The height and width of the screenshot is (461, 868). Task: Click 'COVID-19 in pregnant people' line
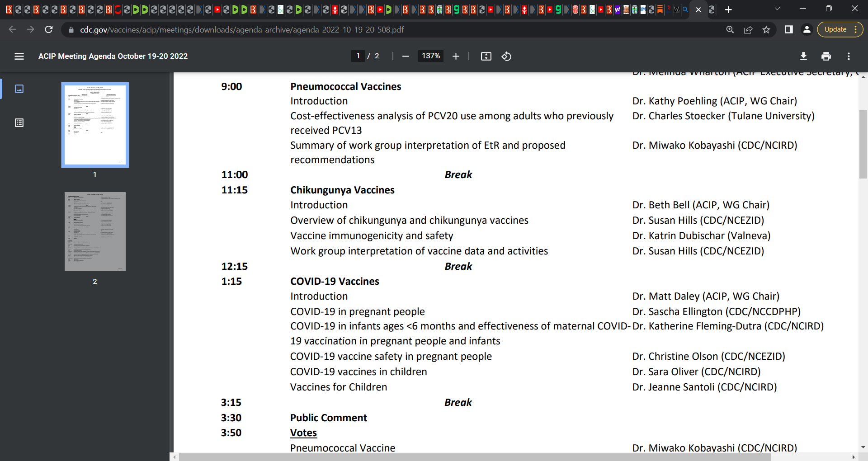point(358,312)
